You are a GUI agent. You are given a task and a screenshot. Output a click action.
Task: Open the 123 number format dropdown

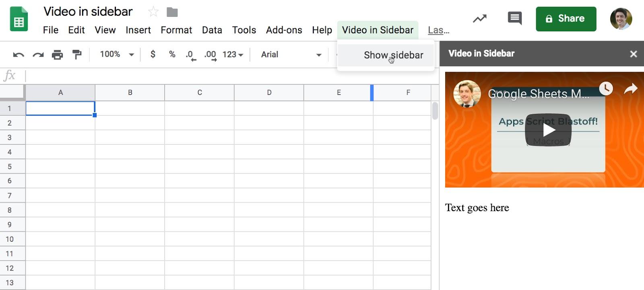[x=233, y=54]
